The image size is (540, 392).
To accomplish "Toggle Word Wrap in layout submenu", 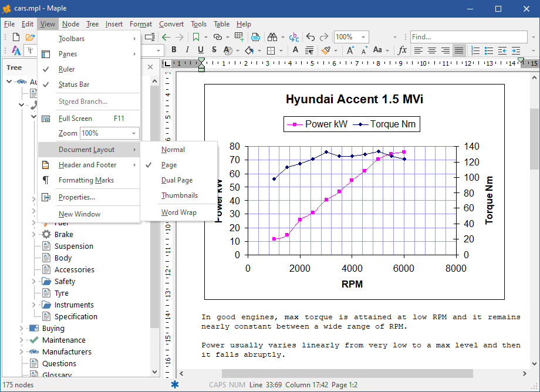I will pyautogui.click(x=179, y=212).
